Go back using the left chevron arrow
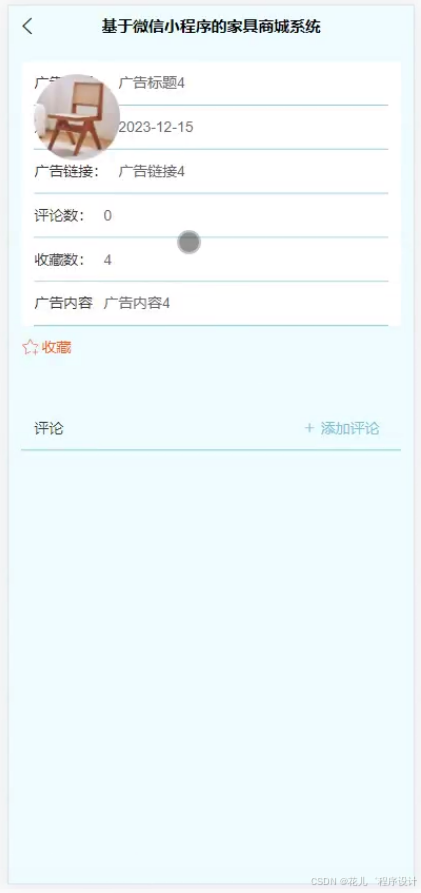This screenshot has height=893, width=421. 27,26
